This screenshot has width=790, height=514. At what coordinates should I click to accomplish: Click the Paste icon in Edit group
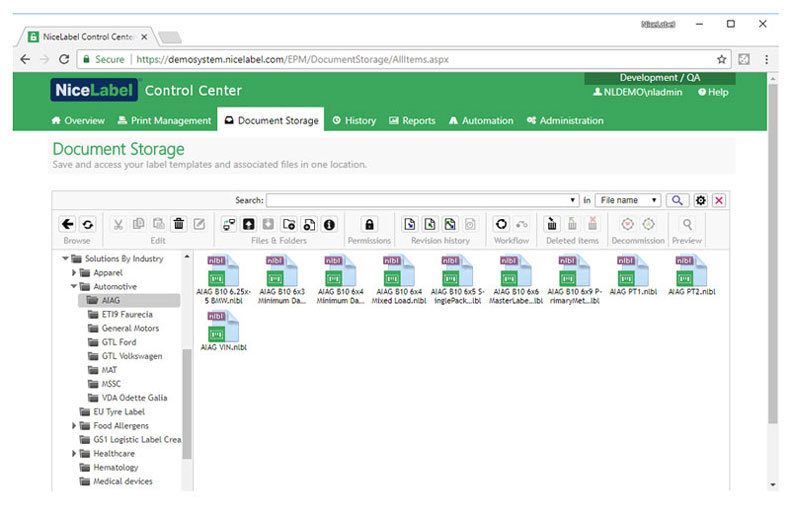coord(158,224)
